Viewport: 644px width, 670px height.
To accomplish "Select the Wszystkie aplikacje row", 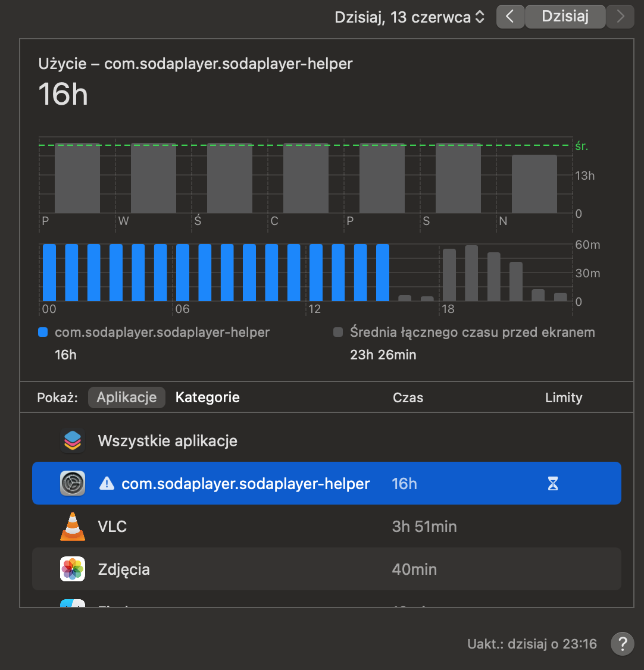I will 327,440.
